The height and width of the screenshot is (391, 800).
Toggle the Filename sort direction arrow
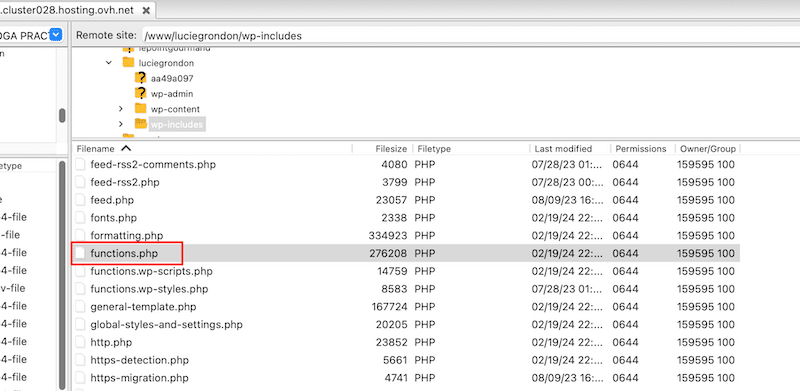[126, 149]
